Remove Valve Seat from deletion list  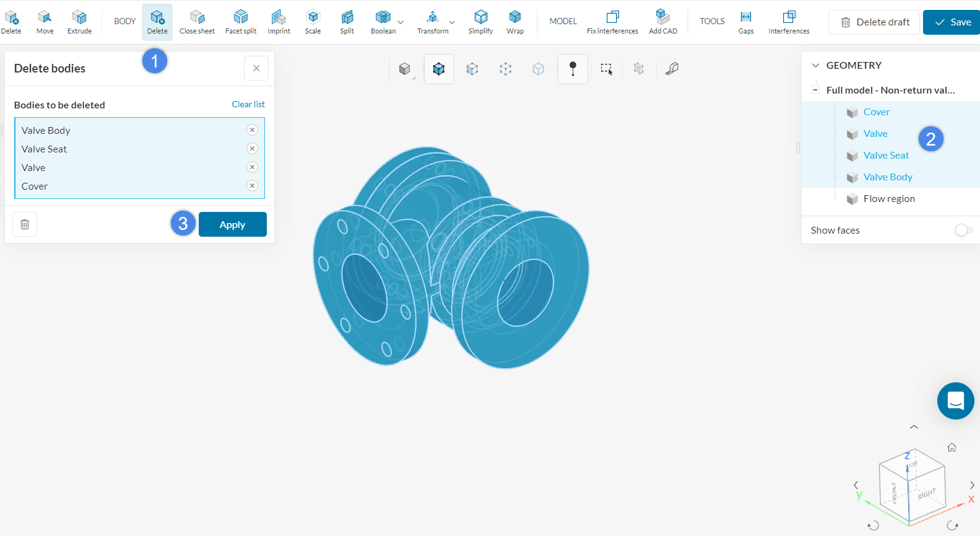coord(252,149)
